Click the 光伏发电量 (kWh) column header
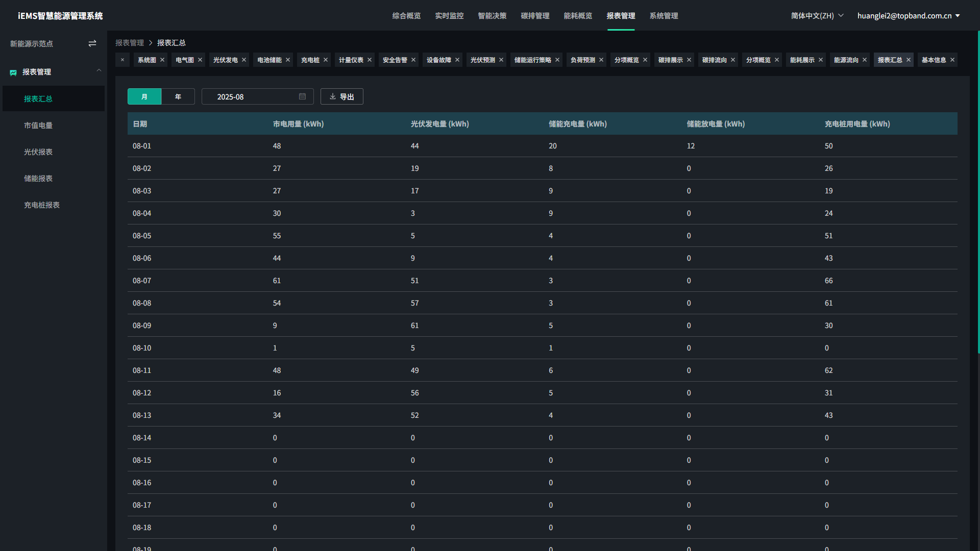 tap(440, 124)
